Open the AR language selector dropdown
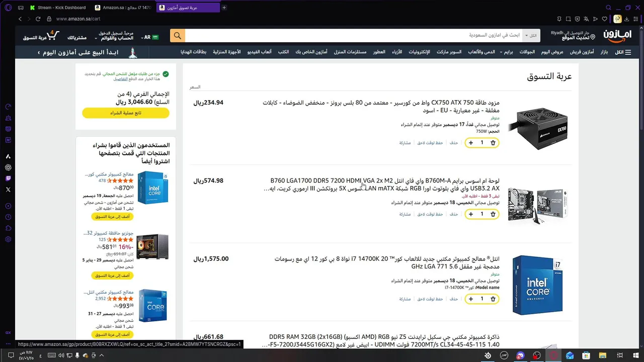This screenshot has height=362, width=644. pyautogui.click(x=150, y=37)
